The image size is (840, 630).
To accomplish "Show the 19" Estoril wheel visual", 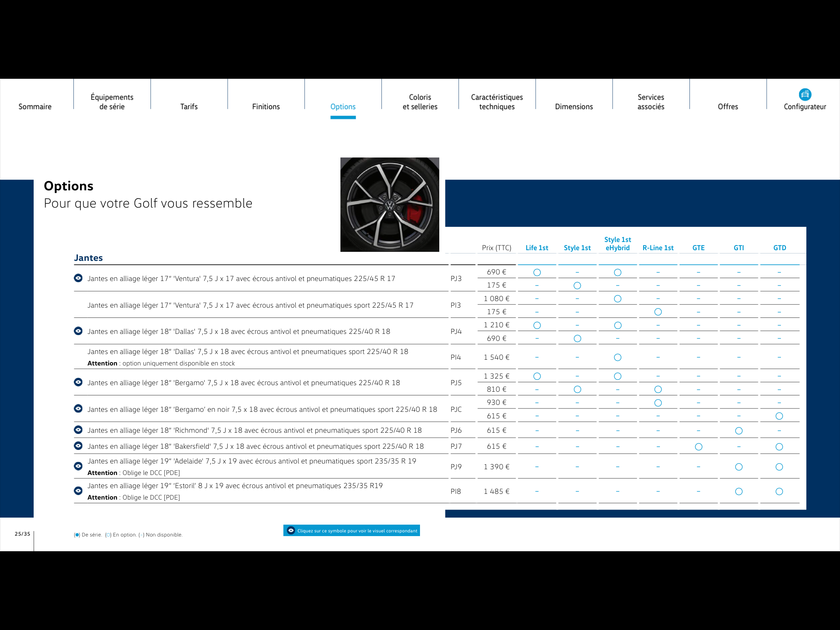I will click(x=78, y=491).
